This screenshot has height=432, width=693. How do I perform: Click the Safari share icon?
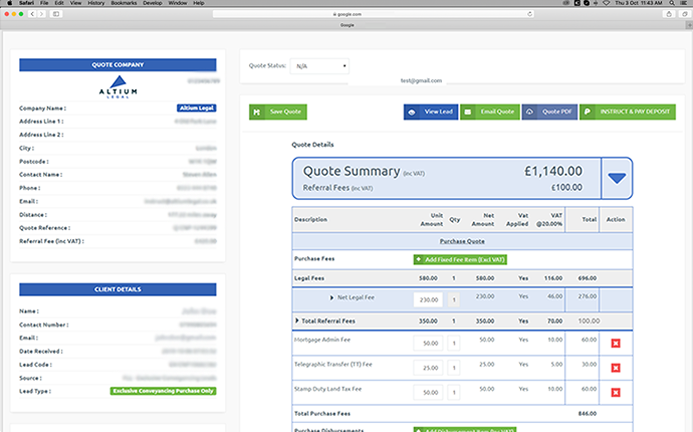pyautogui.click(x=669, y=14)
